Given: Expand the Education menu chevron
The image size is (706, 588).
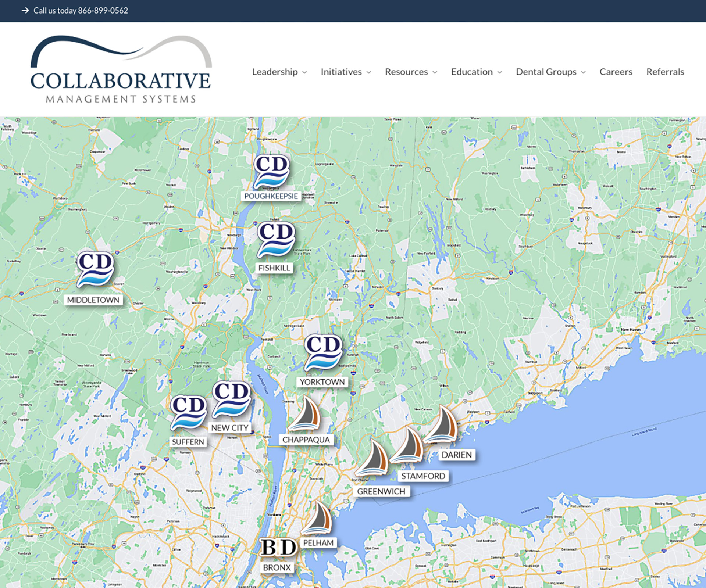Looking at the screenshot, I should click(x=500, y=72).
